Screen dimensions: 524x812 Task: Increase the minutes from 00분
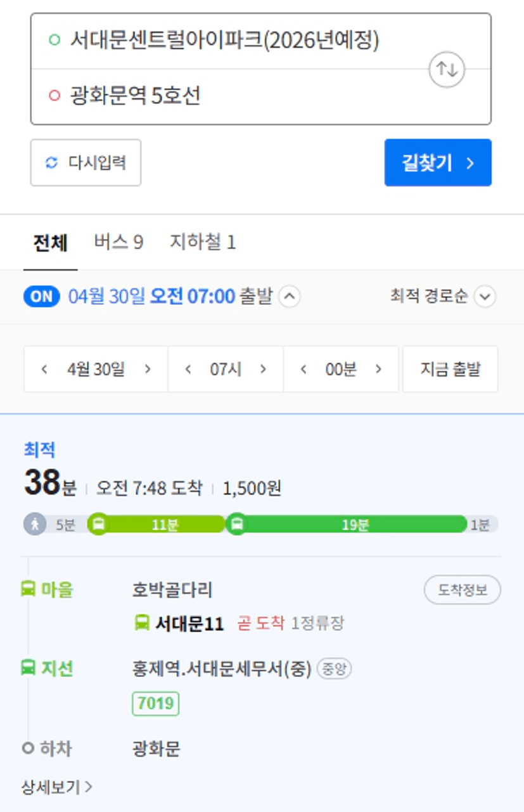[x=379, y=370]
